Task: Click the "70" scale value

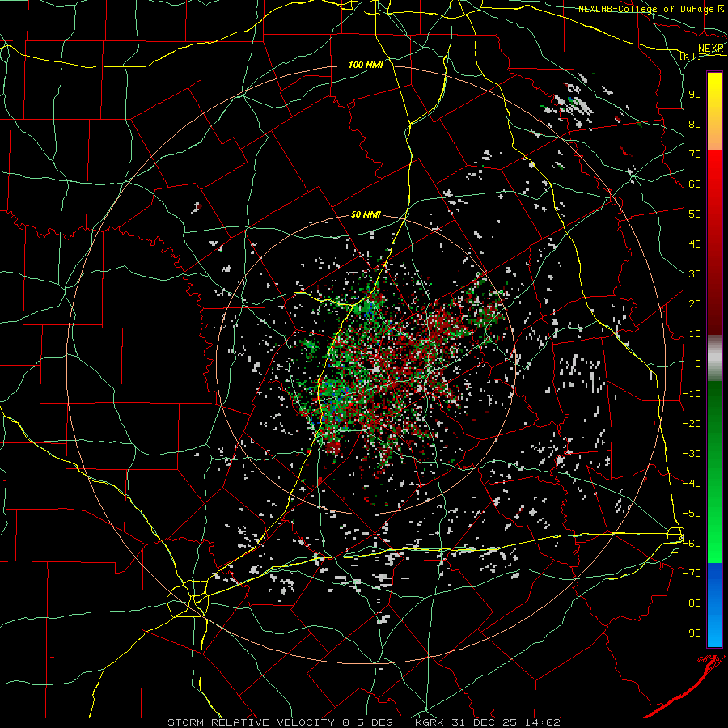Action: [695, 154]
